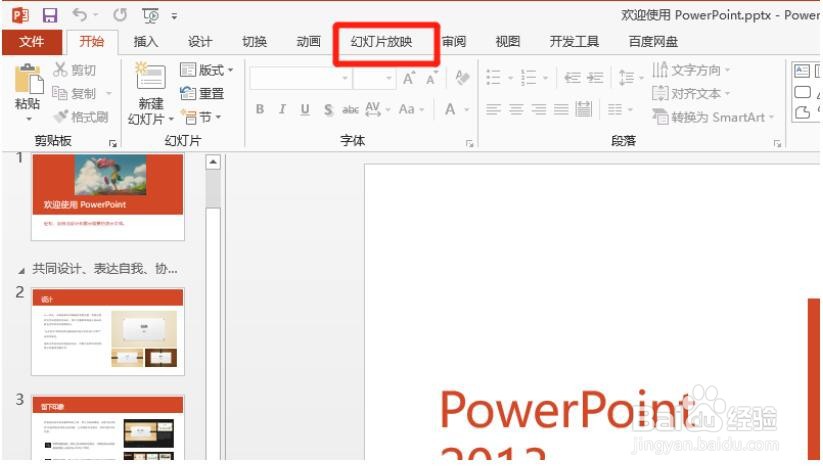Open the 字体 dialog launcher
This screenshot has width=823, height=473.
469,143
